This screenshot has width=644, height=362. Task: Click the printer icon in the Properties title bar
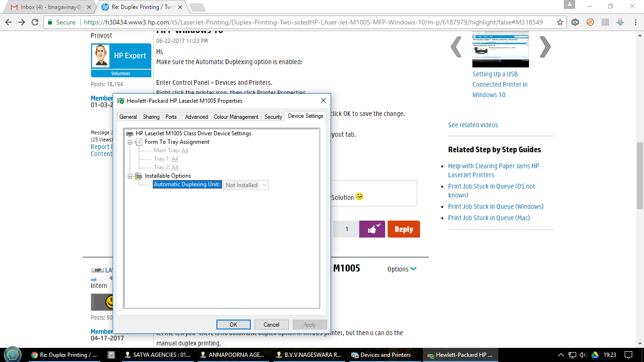[121, 100]
